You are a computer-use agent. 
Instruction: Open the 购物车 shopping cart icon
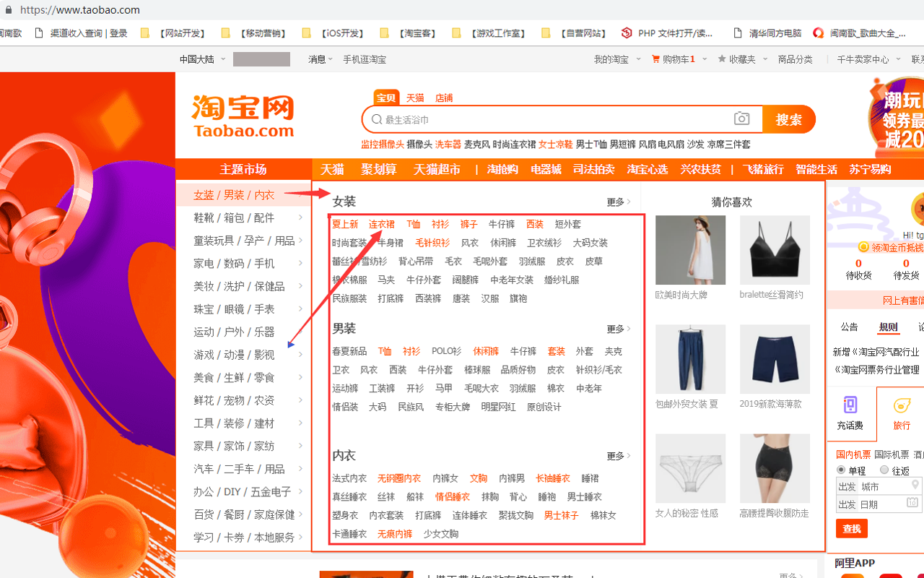click(655, 59)
